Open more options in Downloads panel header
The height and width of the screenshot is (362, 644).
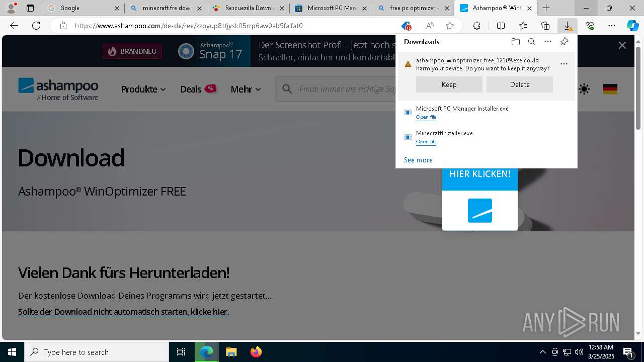(548, 42)
